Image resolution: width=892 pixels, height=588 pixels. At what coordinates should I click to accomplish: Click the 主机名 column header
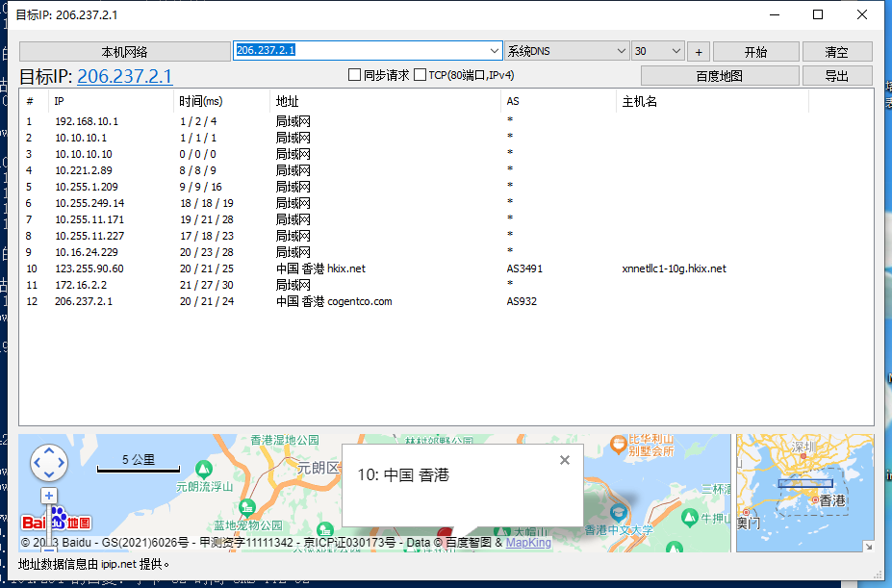pyautogui.click(x=640, y=102)
